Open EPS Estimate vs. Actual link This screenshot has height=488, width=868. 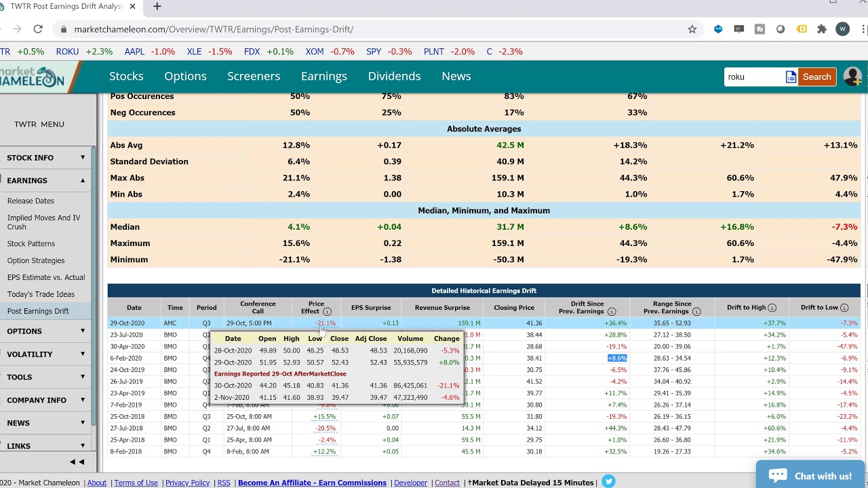pos(46,277)
